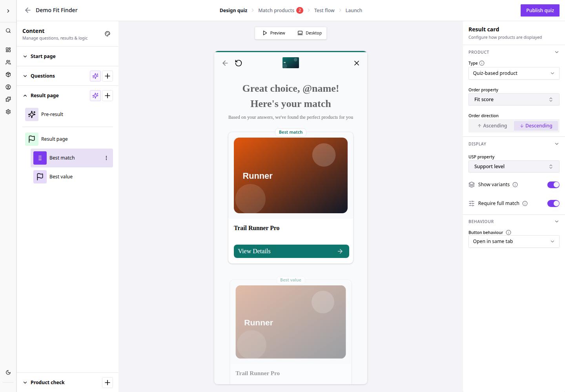Add a product check with plus button
The image size is (565, 392).
pyautogui.click(x=108, y=383)
